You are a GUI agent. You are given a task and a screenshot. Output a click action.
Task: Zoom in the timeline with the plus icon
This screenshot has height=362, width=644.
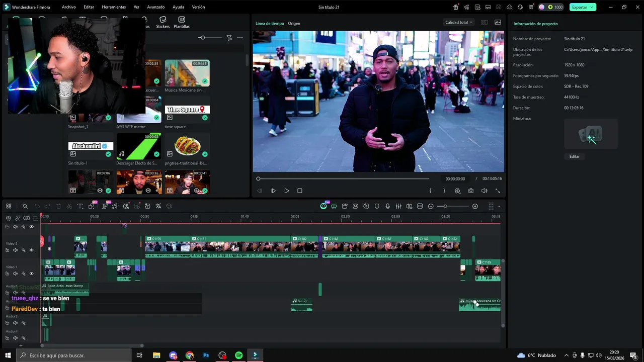[x=475, y=206]
